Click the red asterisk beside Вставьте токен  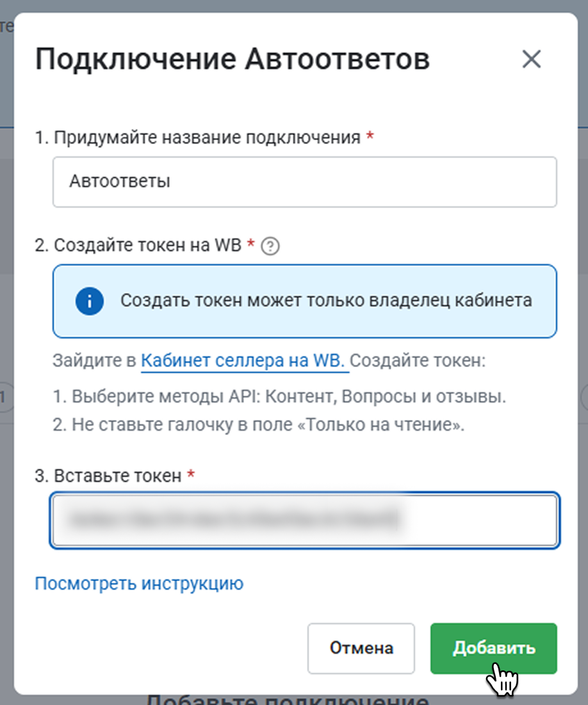pyautogui.click(x=191, y=474)
